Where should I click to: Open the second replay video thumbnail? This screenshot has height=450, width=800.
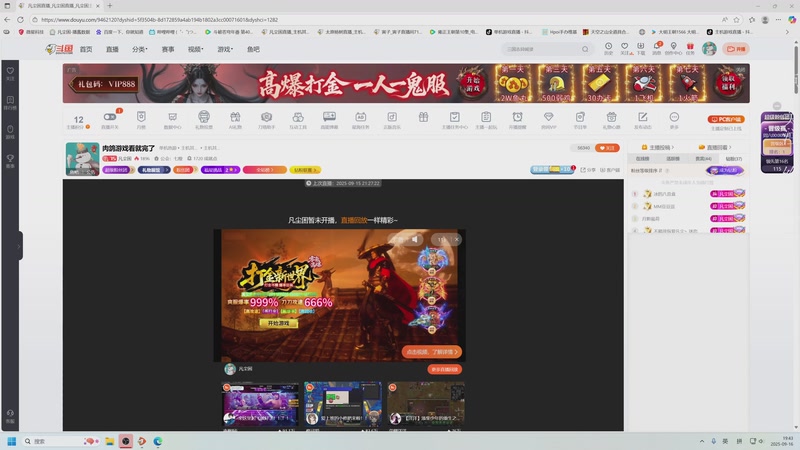coord(343,405)
